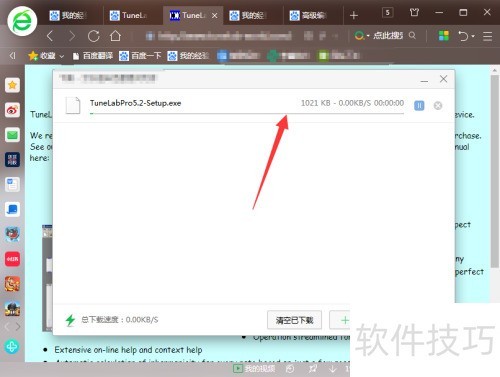Image resolution: width=500 pixels, height=377 pixels.
Task: Open the 百度翻译 bookmark
Action: 93,56
